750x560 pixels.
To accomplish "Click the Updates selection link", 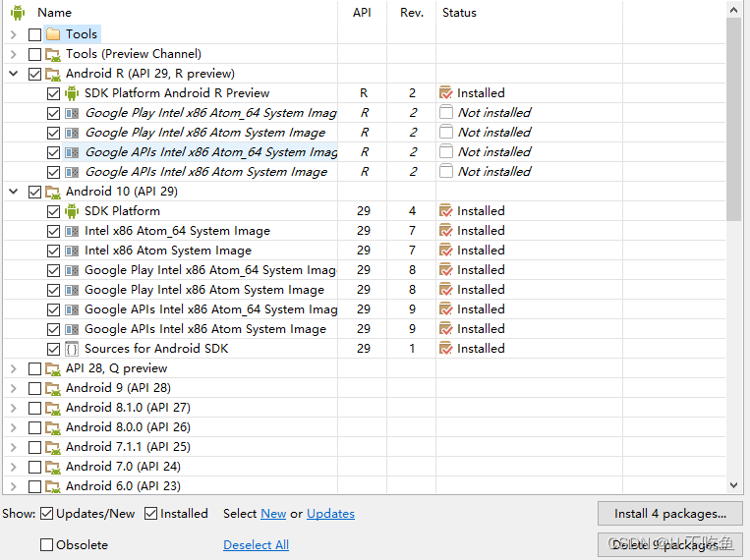I will pyautogui.click(x=330, y=514).
